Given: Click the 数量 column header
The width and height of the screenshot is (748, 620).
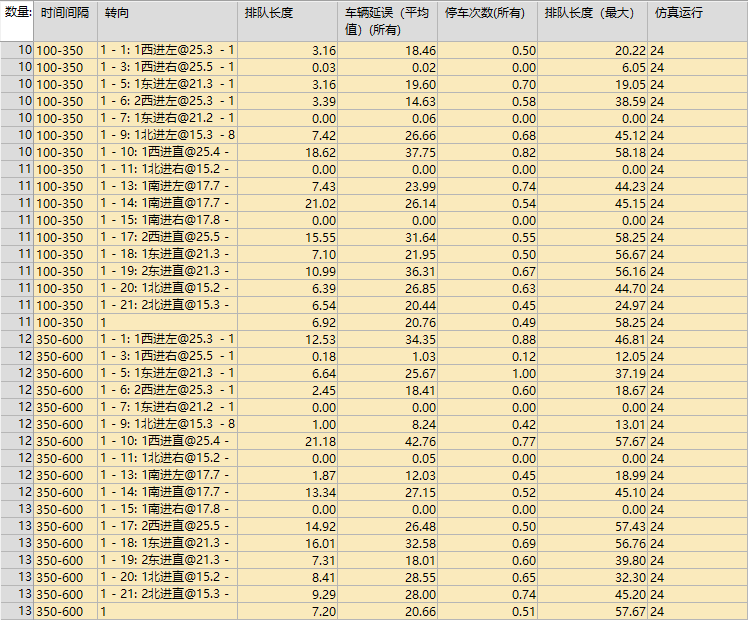Looking at the screenshot, I should 18,14.
